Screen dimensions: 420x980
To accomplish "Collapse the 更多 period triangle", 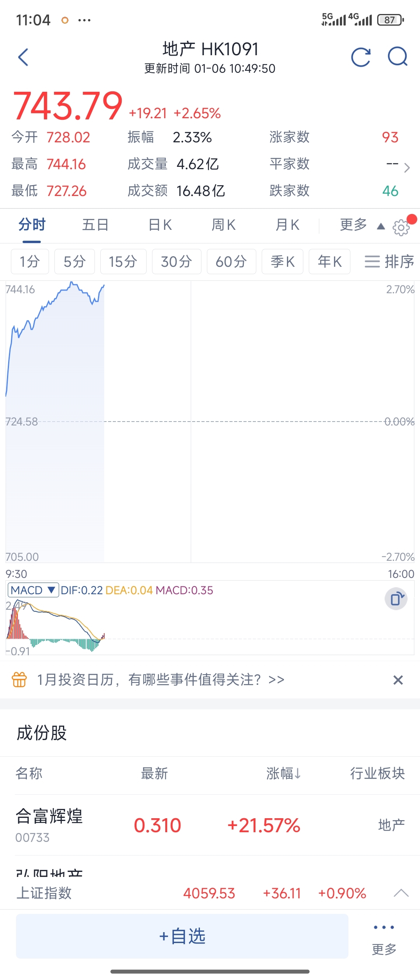I will tap(381, 226).
